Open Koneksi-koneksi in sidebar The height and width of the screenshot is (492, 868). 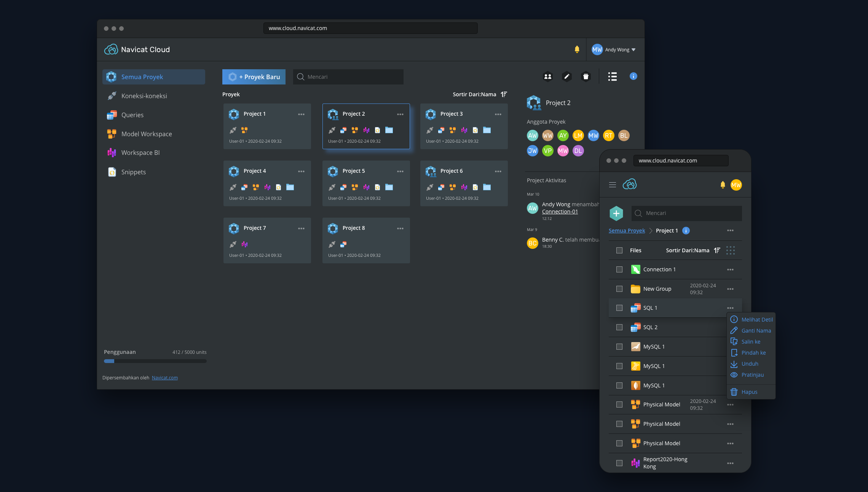pos(154,96)
